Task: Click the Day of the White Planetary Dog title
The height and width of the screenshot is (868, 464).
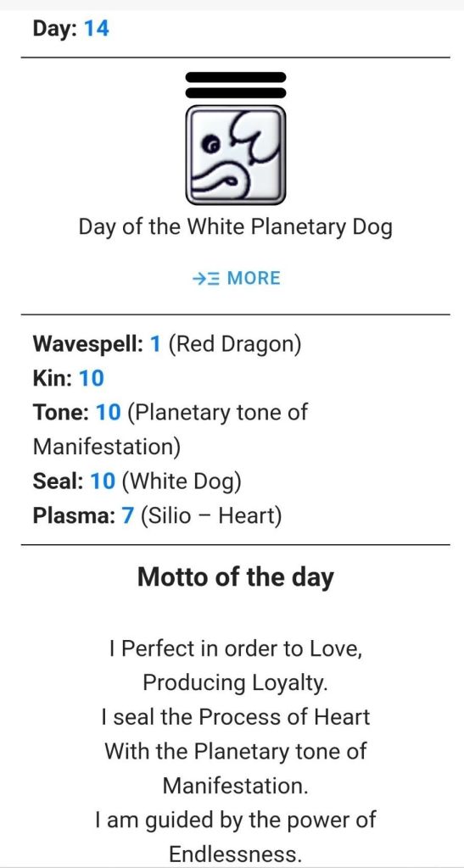Action: pos(235,227)
